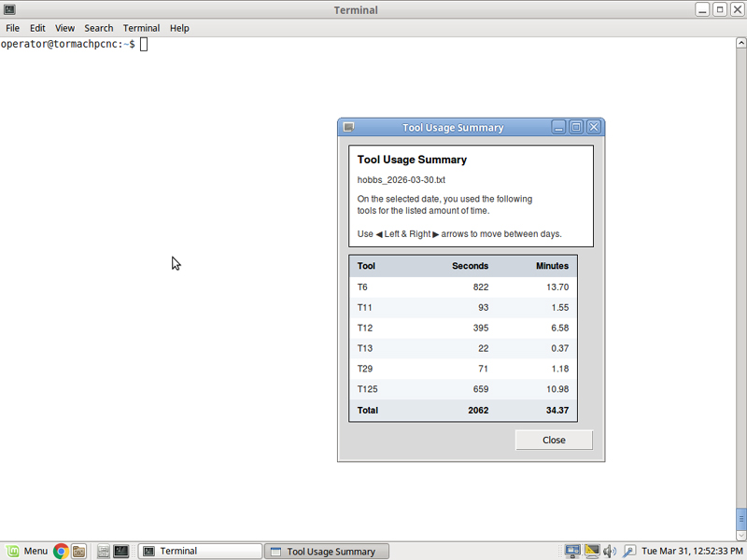Click the show desktop icon in panel
Viewport: 747px width, 560px height.
coord(104,551)
